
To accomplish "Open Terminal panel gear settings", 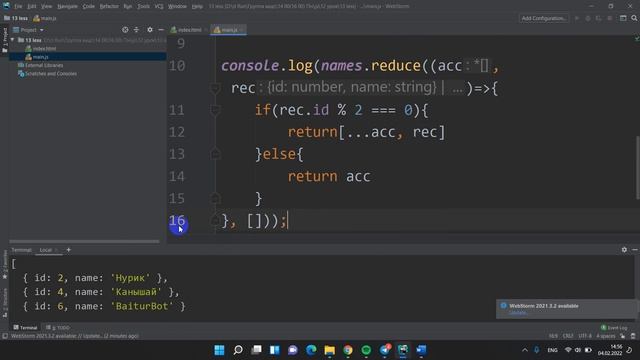I will tap(624, 249).
